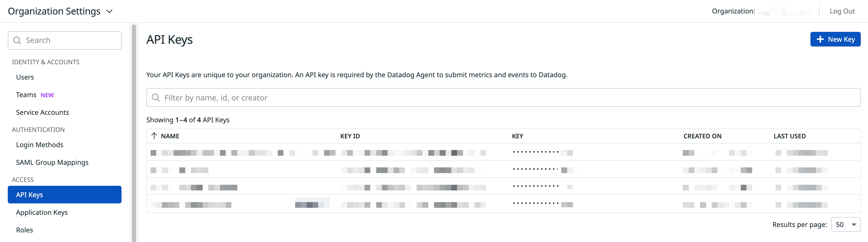Click the ascending sort arrow beside NAME

(154, 136)
